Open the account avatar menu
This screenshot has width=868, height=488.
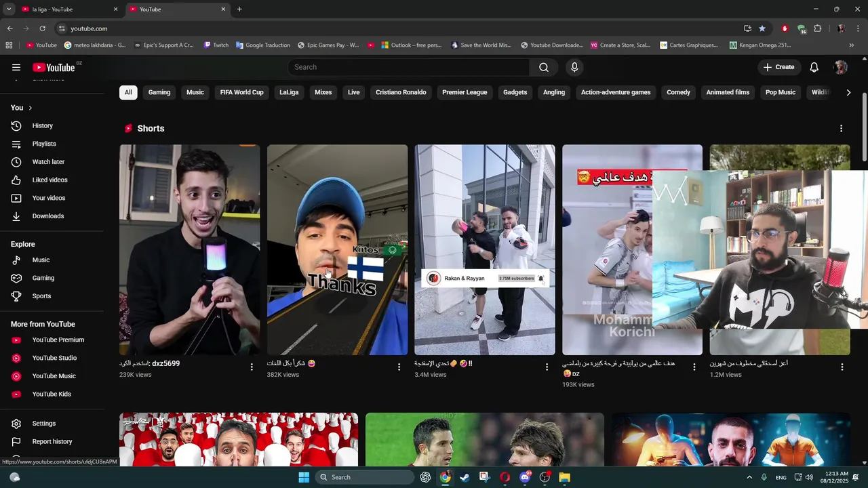(841, 67)
